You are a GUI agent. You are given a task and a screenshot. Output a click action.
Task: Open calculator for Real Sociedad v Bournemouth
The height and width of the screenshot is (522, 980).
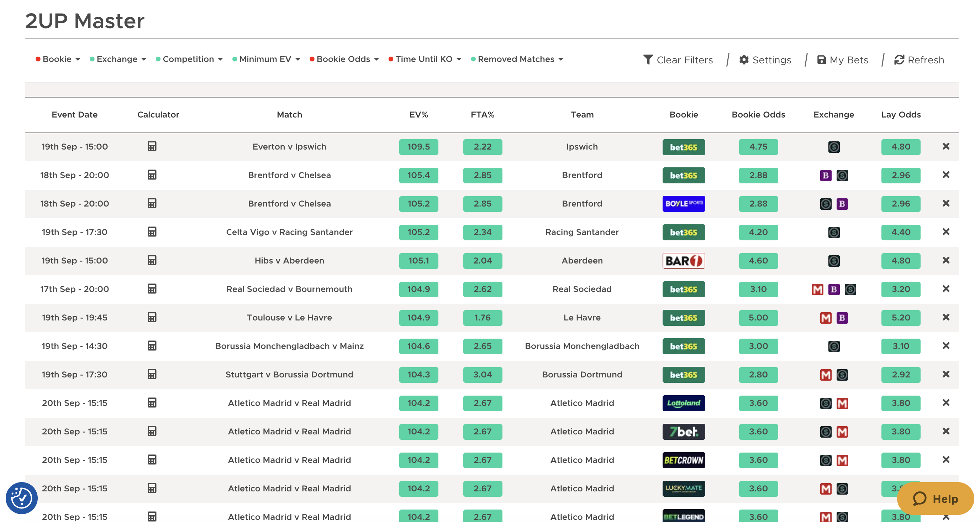pos(152,289)
